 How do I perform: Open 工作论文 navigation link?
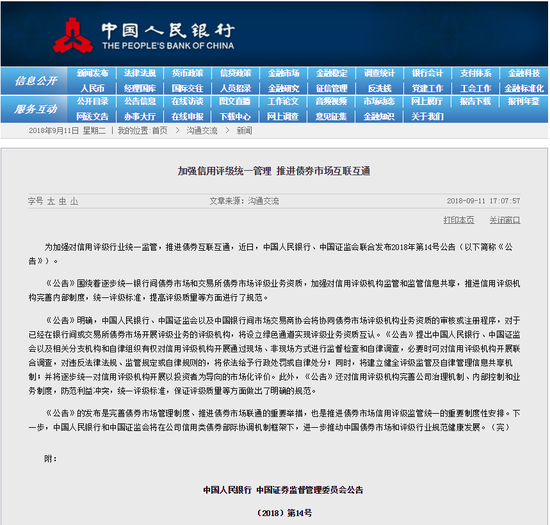283,101
